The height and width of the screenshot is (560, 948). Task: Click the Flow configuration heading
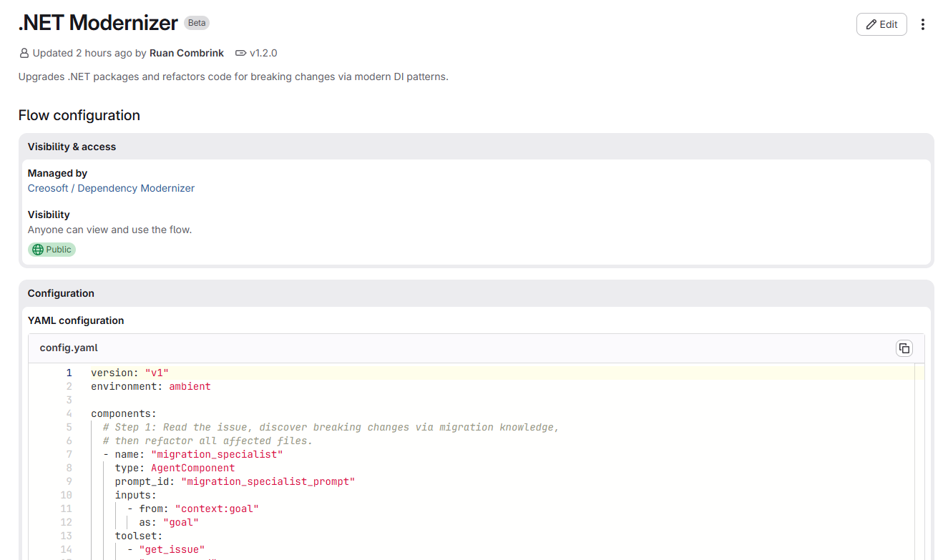(79, 115)
